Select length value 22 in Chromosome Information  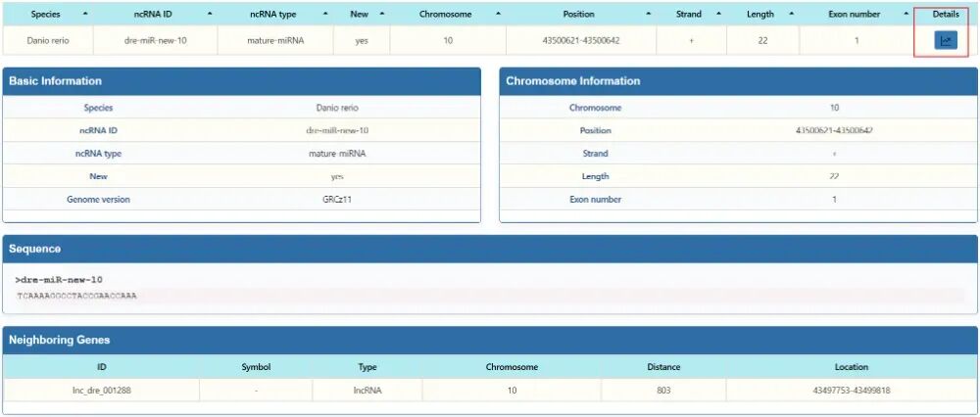(x=834, y=176)
